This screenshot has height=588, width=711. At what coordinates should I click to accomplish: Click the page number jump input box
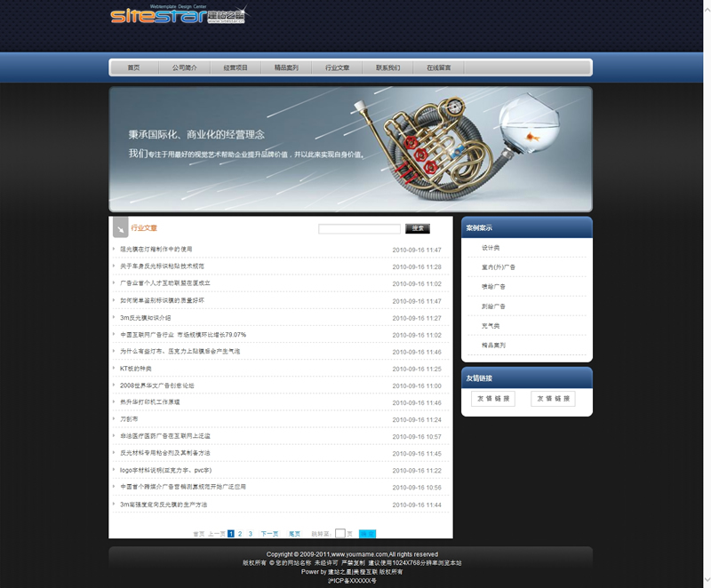pos(340,534)
